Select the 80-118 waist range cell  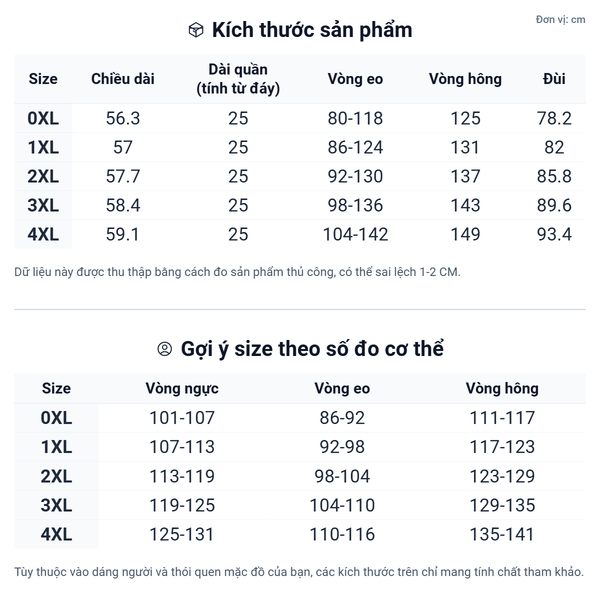(x=355, y=118)
